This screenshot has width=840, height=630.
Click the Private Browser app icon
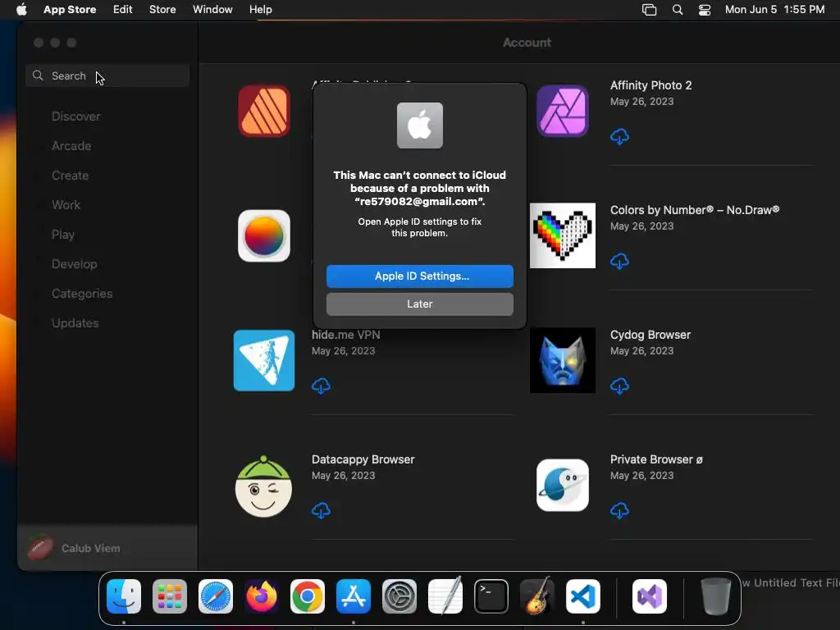click(x=563, y=485)
